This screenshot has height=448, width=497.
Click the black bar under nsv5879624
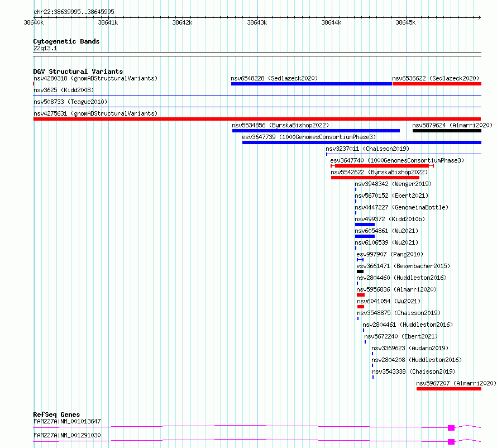pos(447,131)
